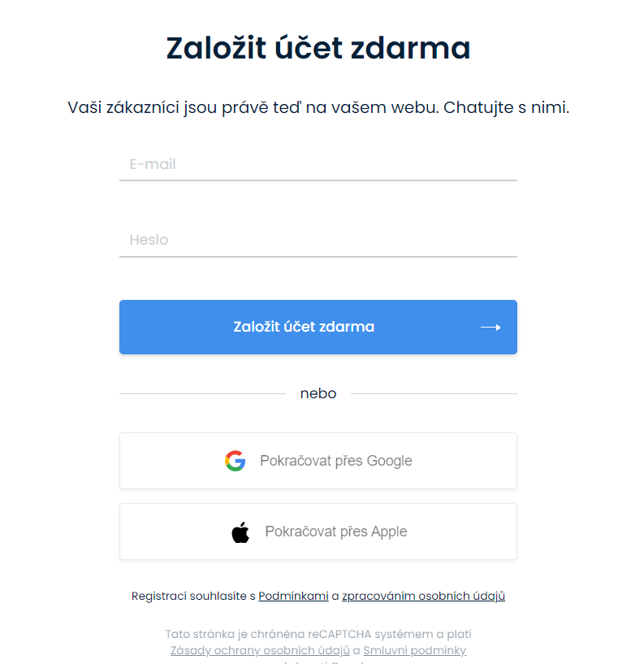The width and height of the screenshot is (644, 664).
Task: Open the Smluvní podmínky link
Action: (415, 650)
